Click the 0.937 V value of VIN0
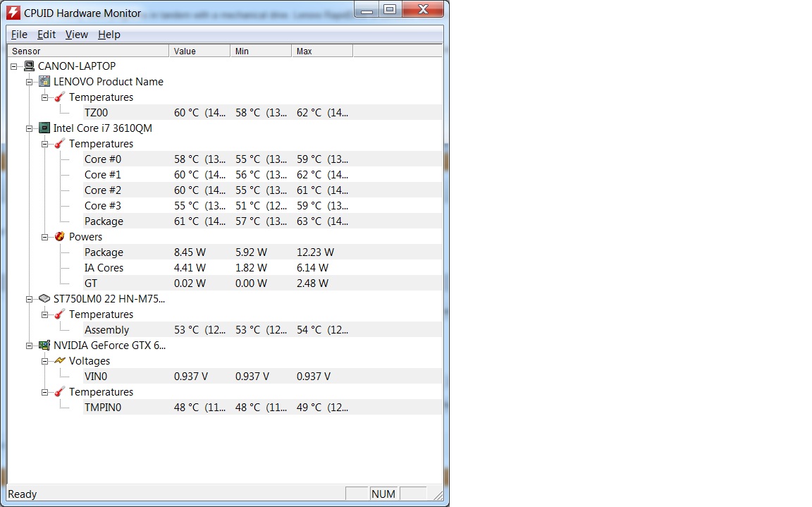Image resolution: width=812 pixels, height=507 pixels. (x=191, y=377)
